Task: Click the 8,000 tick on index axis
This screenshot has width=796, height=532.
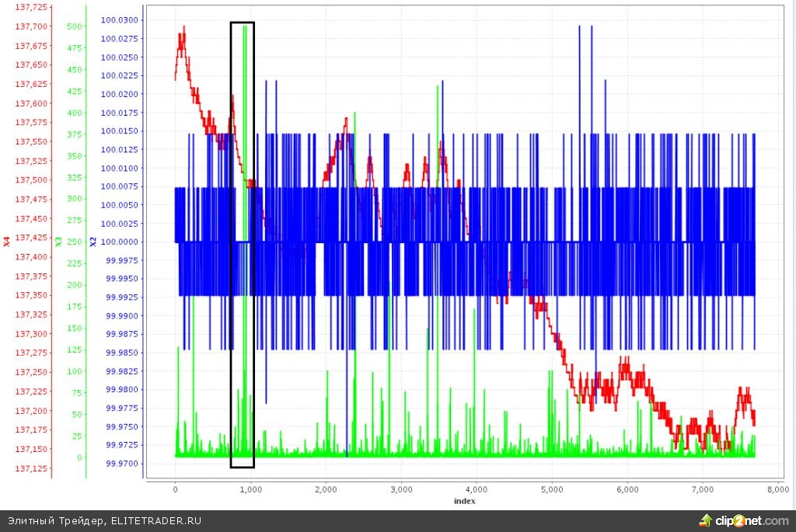Action: [x=777, y=489]
